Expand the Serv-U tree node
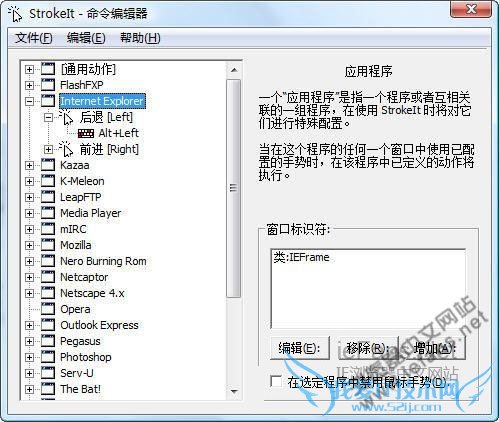 point(29,373)
